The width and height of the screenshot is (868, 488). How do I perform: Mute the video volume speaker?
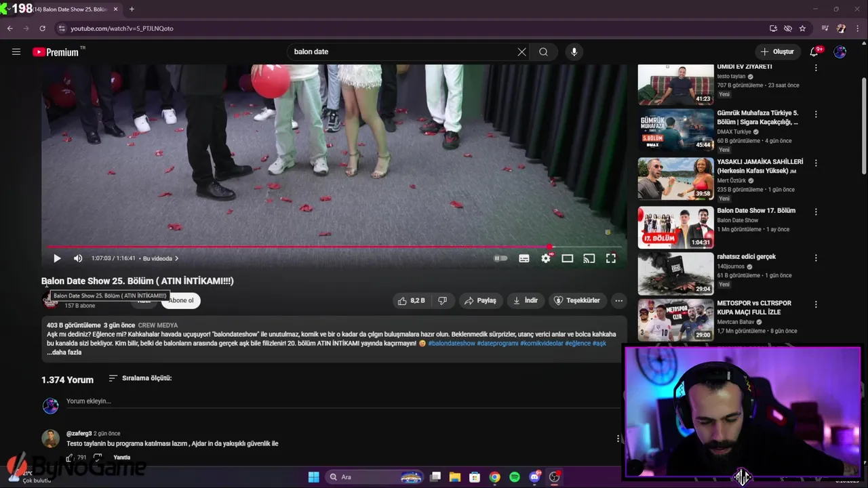point(78,258)
